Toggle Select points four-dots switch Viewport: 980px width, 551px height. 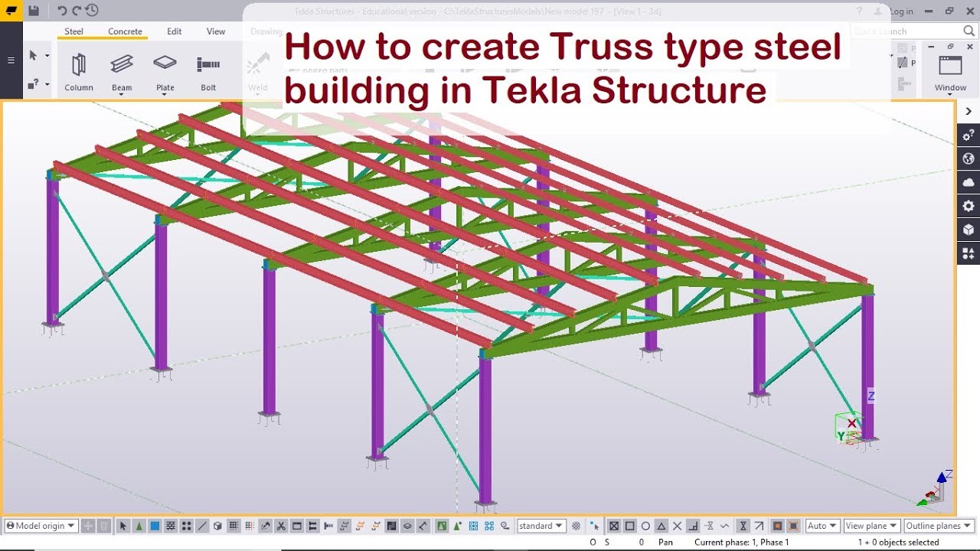(186, 526)
